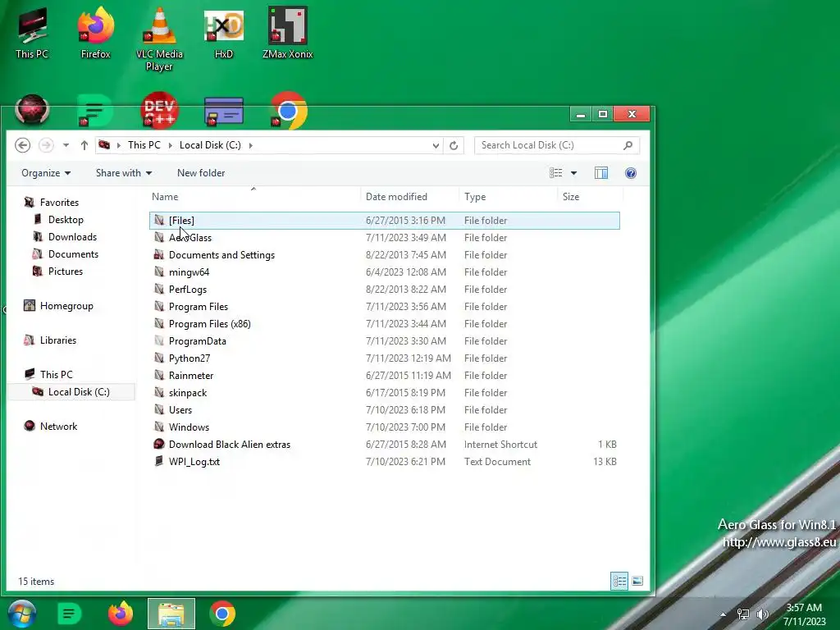Click File Explorer taskbar button
Screen dimensions: 840x630
coord(171,614)
